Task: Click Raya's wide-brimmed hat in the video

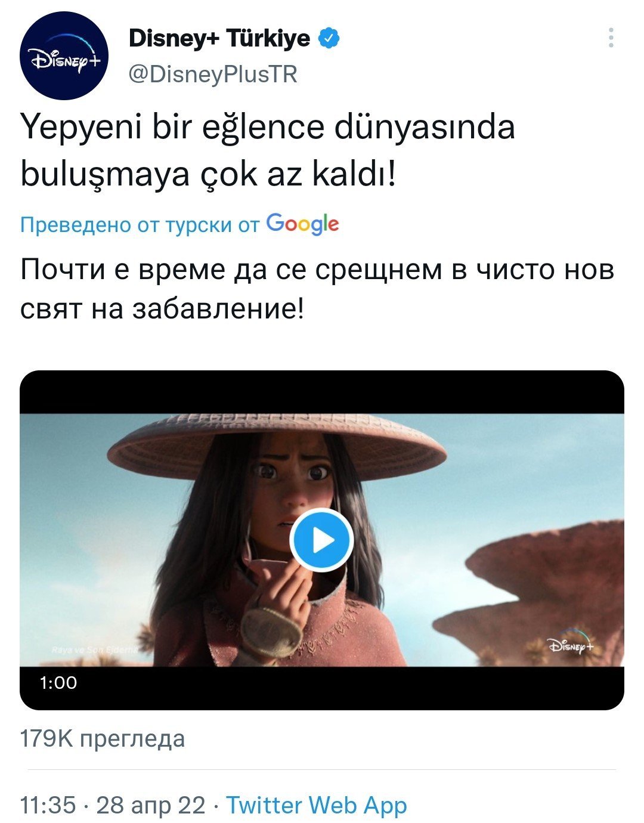Action: pos(277,444)
